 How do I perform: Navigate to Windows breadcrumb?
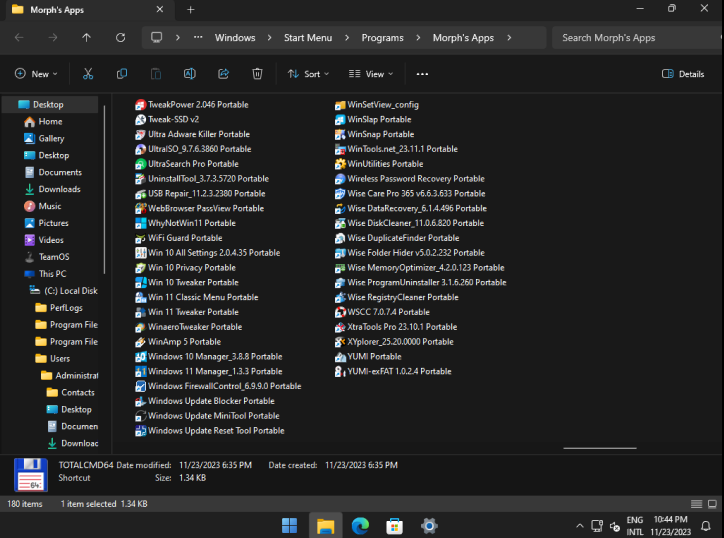235,37
